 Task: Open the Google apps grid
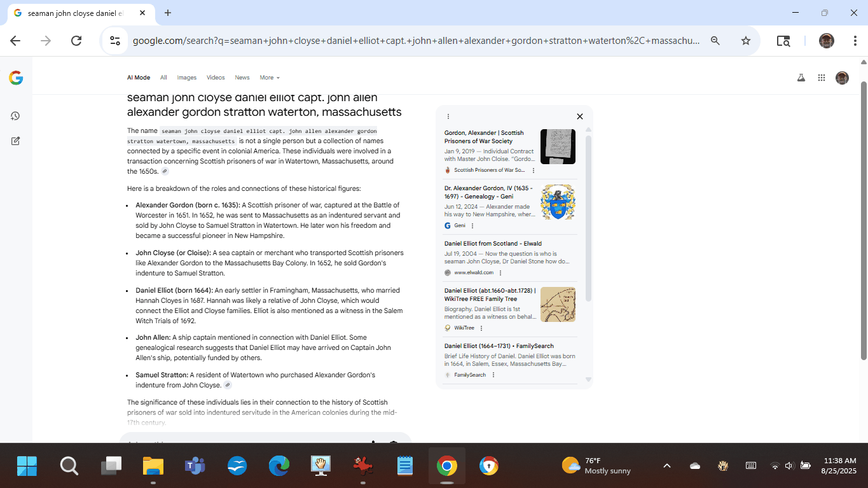(x=822, y=78)
